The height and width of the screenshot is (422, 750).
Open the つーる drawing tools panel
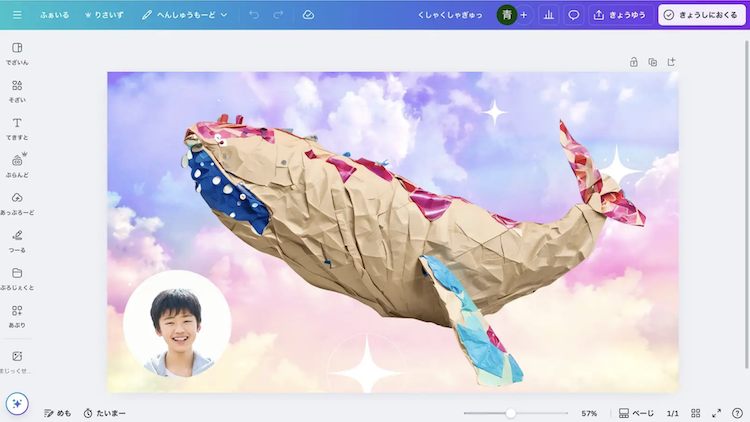point(17,240)
